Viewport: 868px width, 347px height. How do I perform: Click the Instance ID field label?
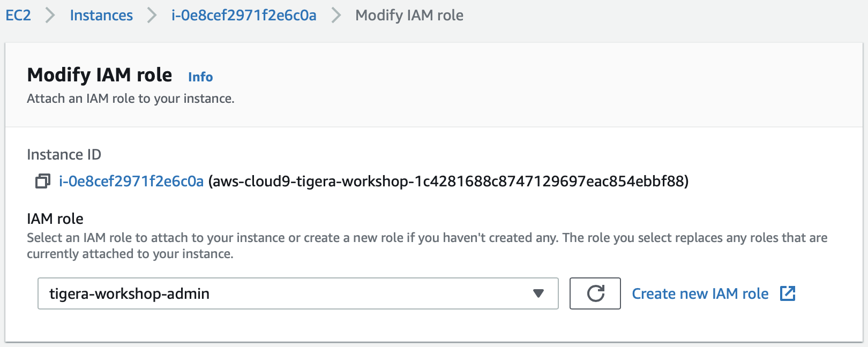64,155
